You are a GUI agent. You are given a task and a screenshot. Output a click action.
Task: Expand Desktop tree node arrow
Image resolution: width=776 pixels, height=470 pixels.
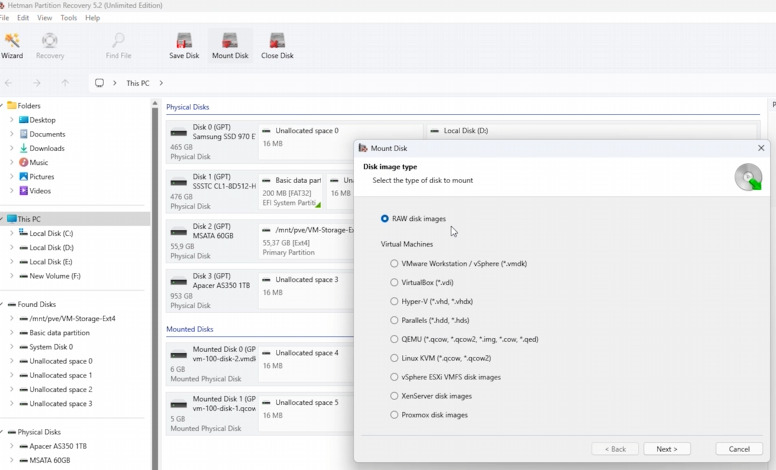pyautogui.click(x=11, y=120)
